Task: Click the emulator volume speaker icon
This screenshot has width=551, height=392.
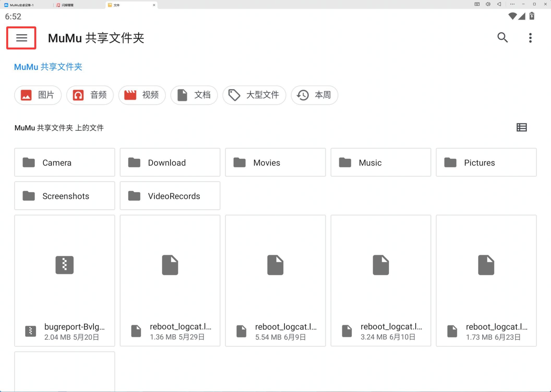Action: click(488, 4)
